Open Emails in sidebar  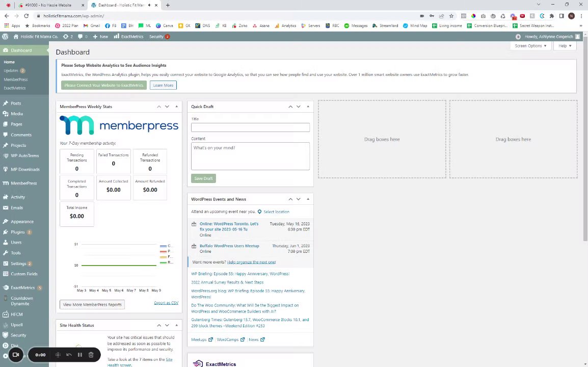(17, 207)
